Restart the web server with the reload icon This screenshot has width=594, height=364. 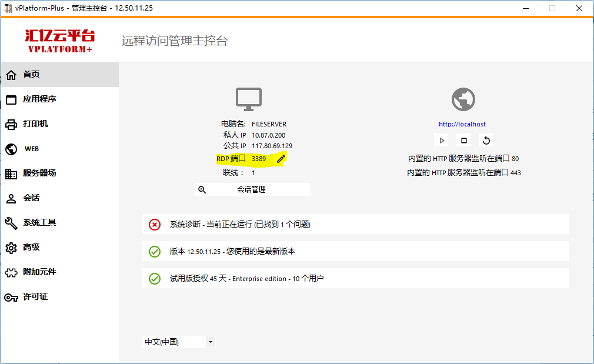[486, 141]
